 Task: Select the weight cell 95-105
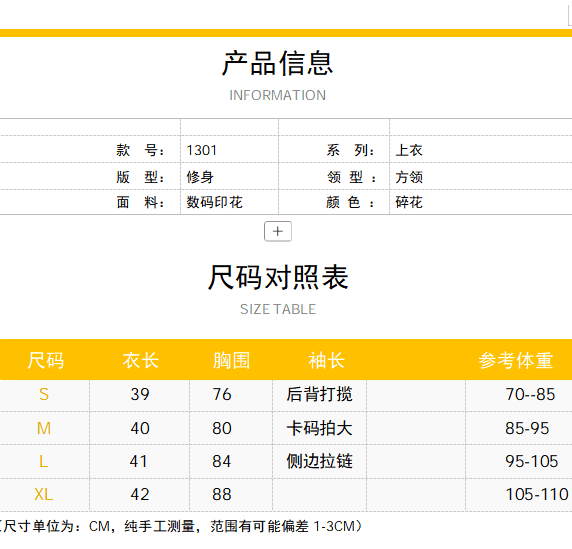[x=532, y=461]
